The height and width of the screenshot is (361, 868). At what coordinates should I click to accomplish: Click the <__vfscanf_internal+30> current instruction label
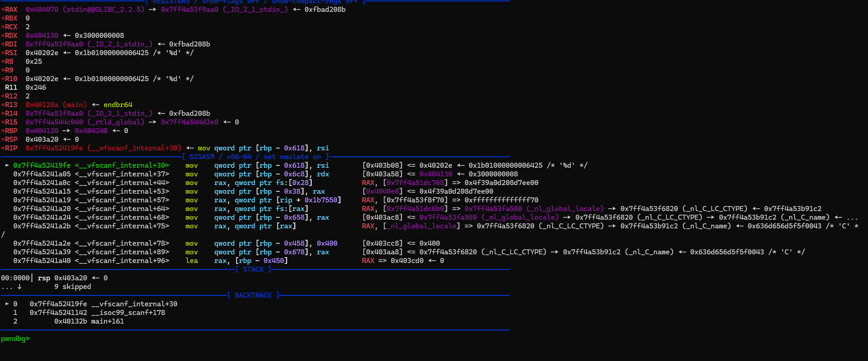coord(122,165)
